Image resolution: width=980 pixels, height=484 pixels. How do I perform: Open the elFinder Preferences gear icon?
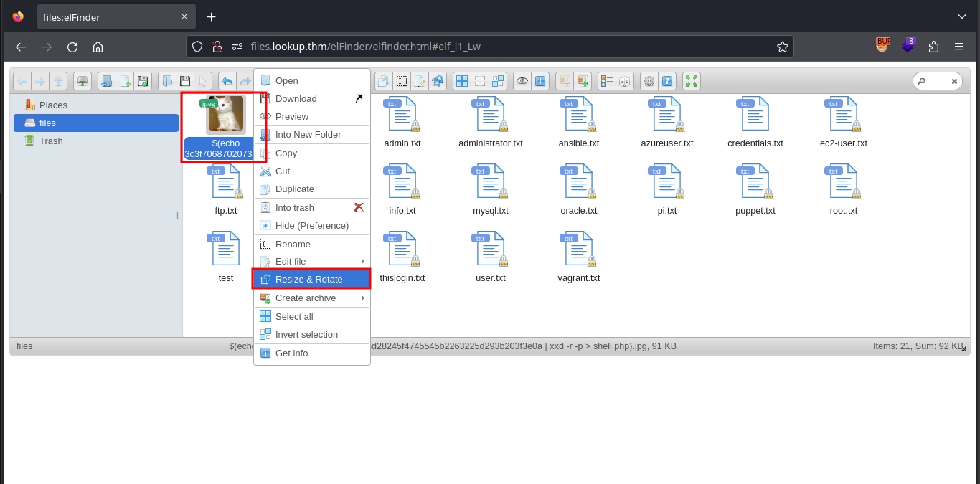coord(649,81)
